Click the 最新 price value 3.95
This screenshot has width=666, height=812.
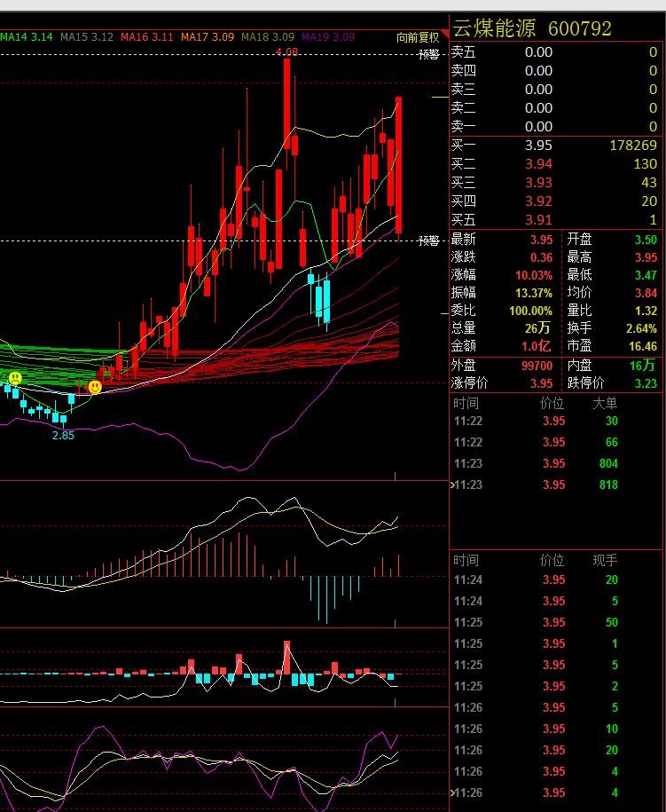[541, 240]
